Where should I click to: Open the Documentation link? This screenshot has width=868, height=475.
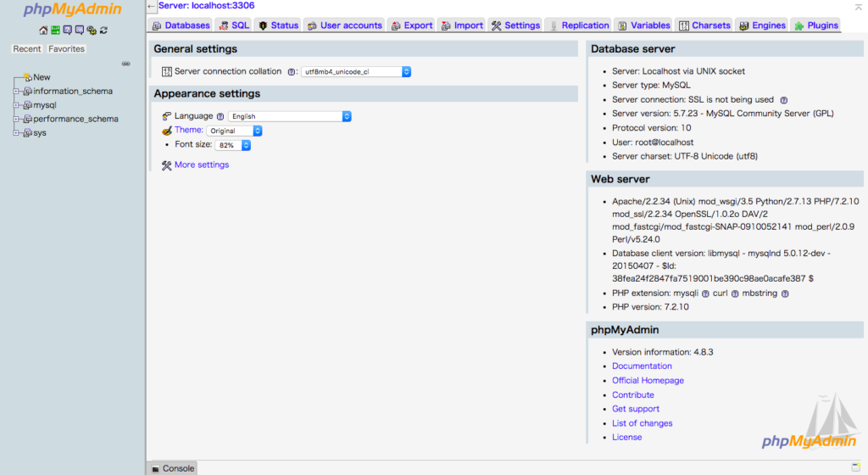pyautogui.click(x=642, y=366)
